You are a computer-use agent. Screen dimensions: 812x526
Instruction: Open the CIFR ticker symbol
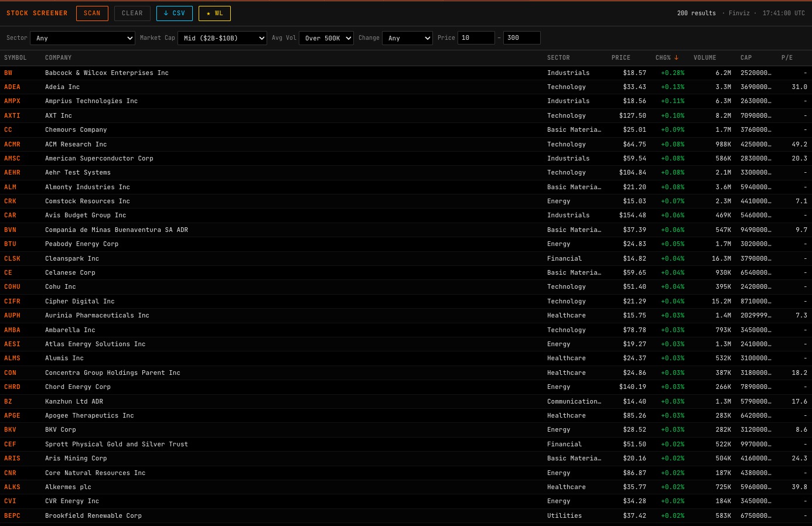tap(12, 302)
